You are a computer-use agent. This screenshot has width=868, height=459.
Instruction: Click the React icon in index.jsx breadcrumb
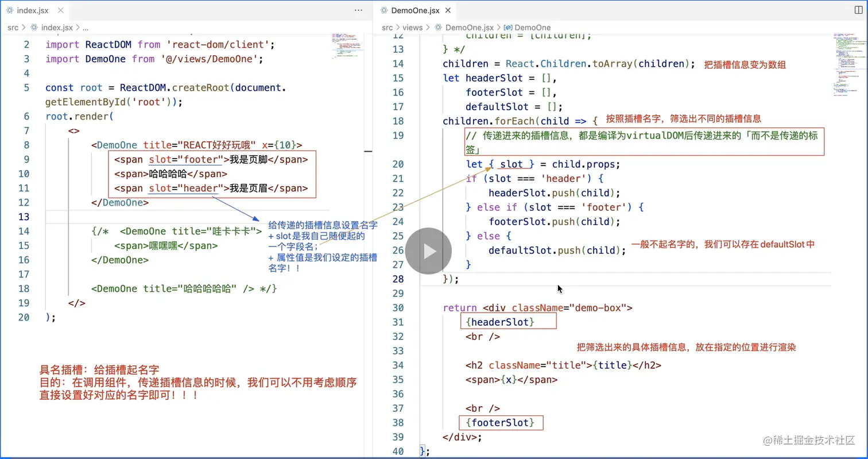point(34,27)
